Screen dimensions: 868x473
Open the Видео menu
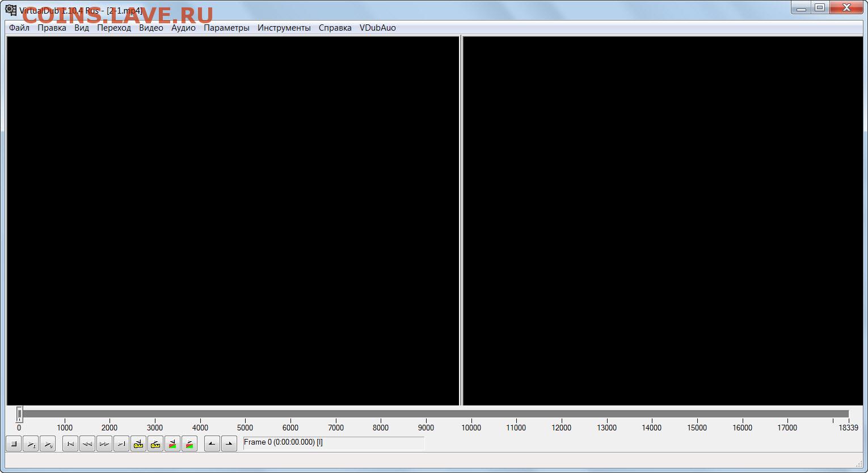[x=151, y=28]
